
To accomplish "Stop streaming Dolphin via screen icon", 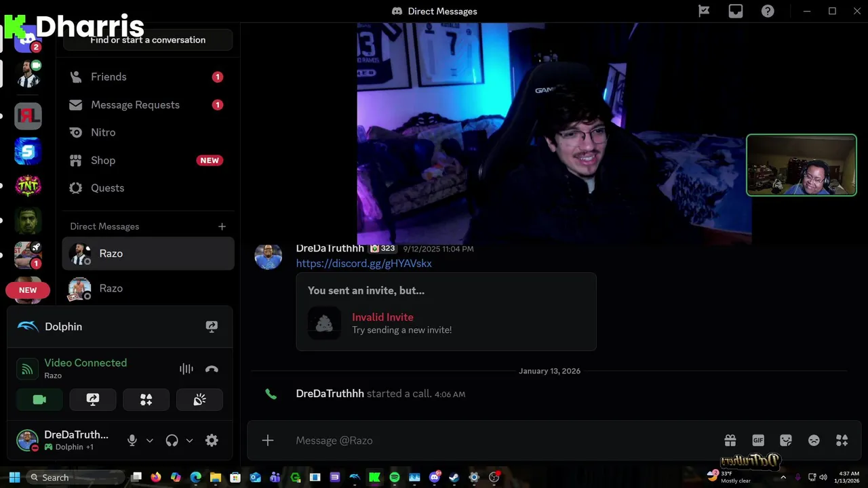I will click(212, 327).
